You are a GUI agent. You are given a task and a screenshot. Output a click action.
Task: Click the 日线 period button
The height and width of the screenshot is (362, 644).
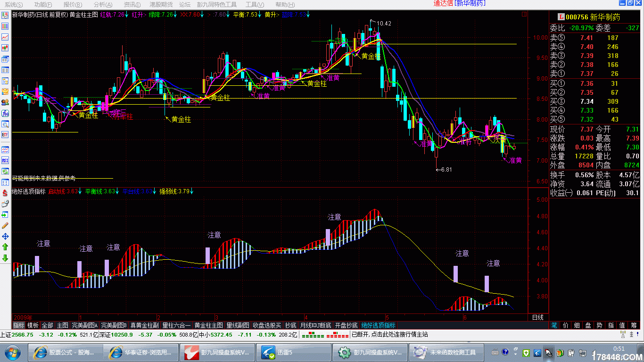pyautogui.click(x=538, y=317)
